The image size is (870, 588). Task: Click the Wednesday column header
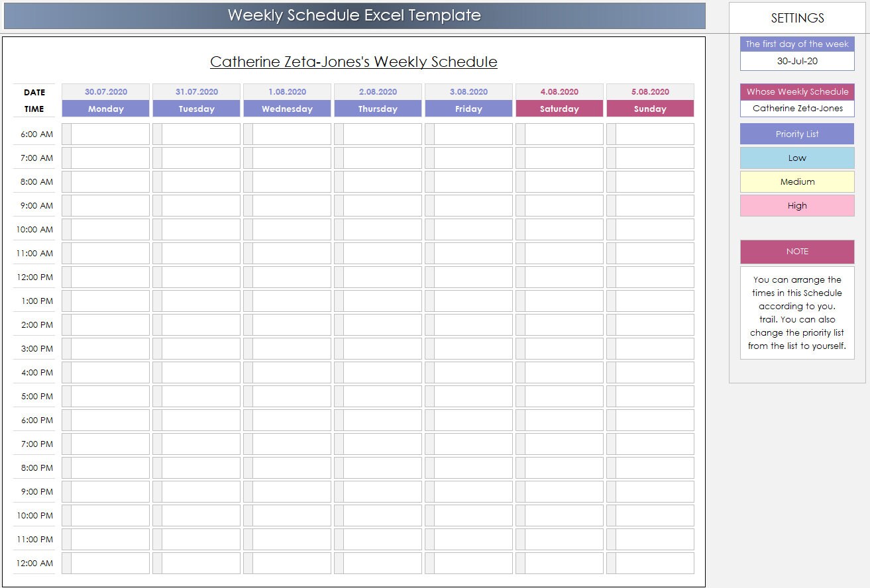pyautogui.click(x=287, y=109)
